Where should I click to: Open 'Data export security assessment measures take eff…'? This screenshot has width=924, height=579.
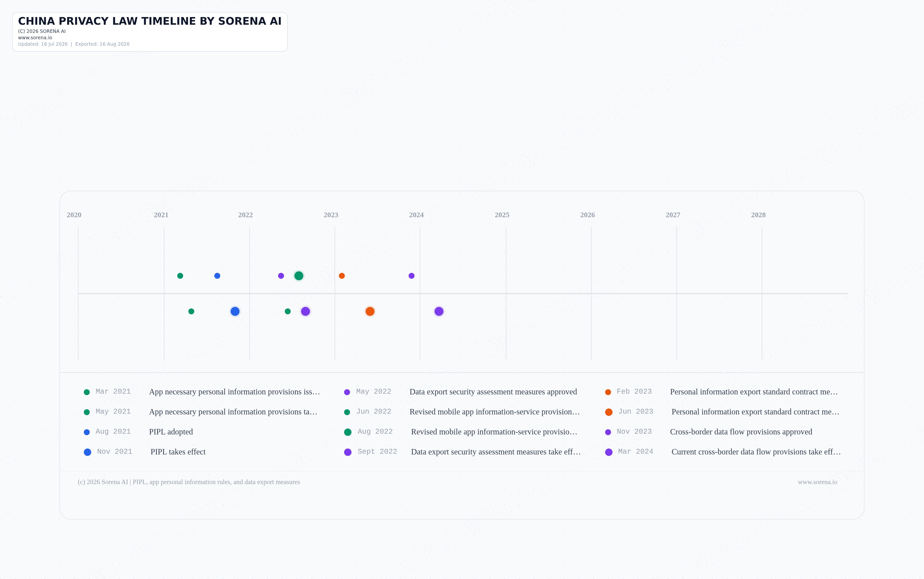(496, 452)
